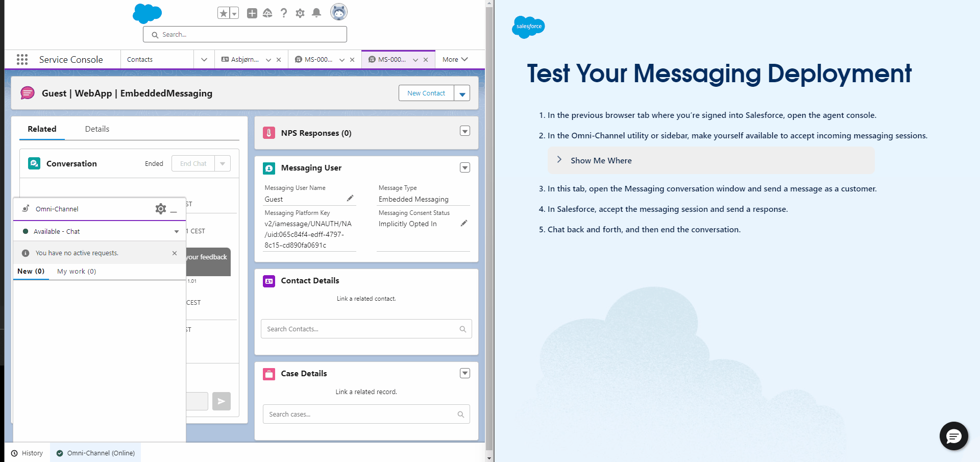
Task: Open the More tabs dropdown
Action: (454, 59)
